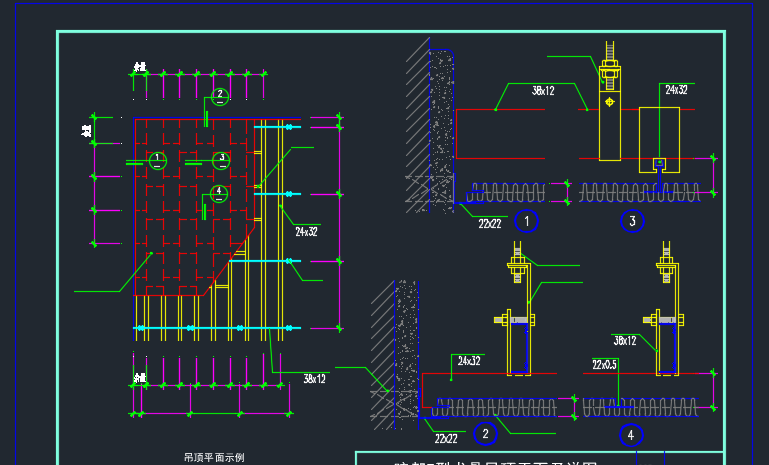Click "24x32" label in detail 2
The image size is (769, 465).
coord(469,361)
